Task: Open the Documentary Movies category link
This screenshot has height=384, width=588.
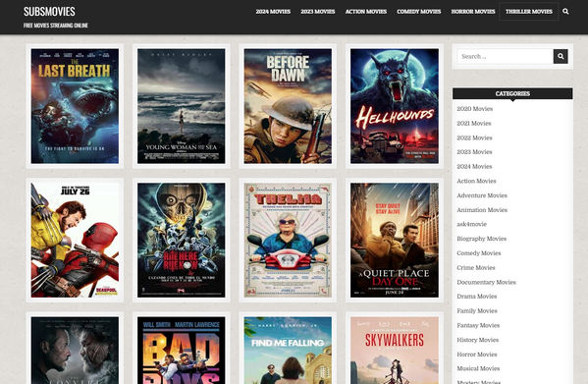Action: click(x=486, y=282)
